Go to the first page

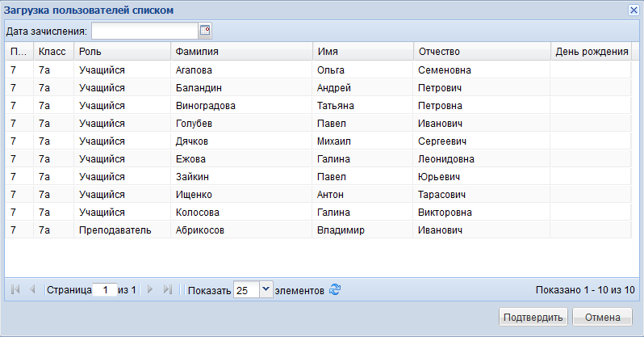16,289
